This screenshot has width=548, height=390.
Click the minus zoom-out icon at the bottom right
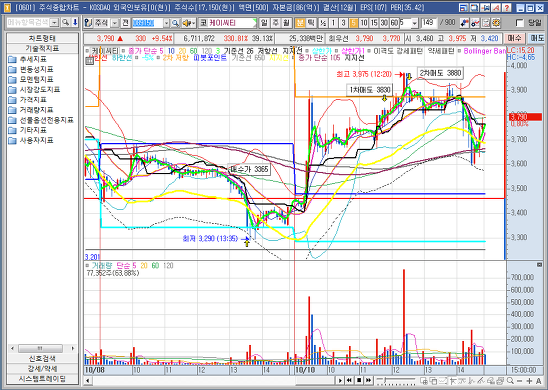click(519, 381)
